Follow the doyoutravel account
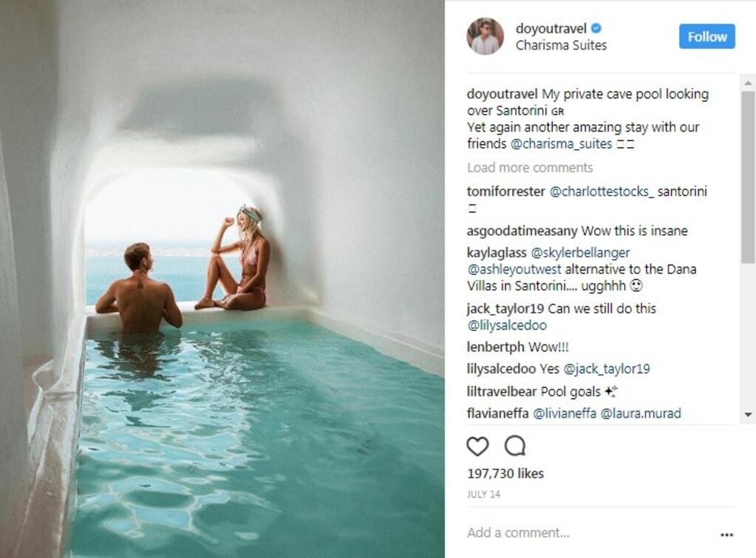756x558 pixels. [706, 37]
